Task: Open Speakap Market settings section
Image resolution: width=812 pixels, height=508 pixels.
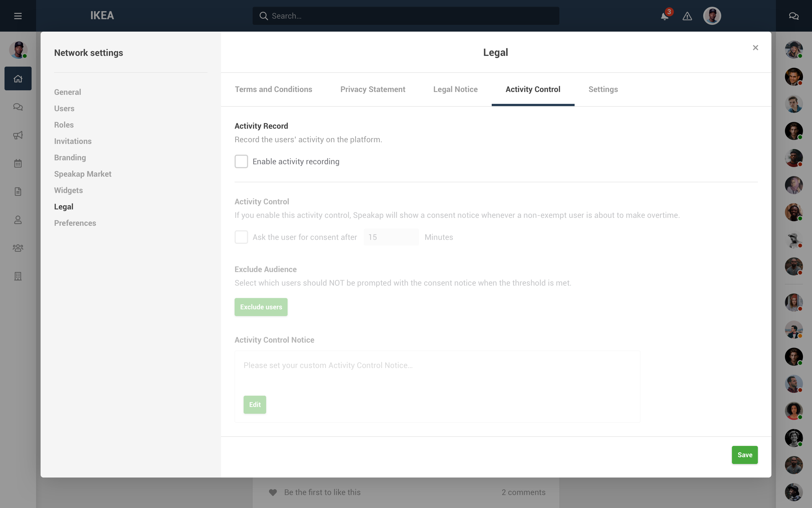Action: click(83, 174)
